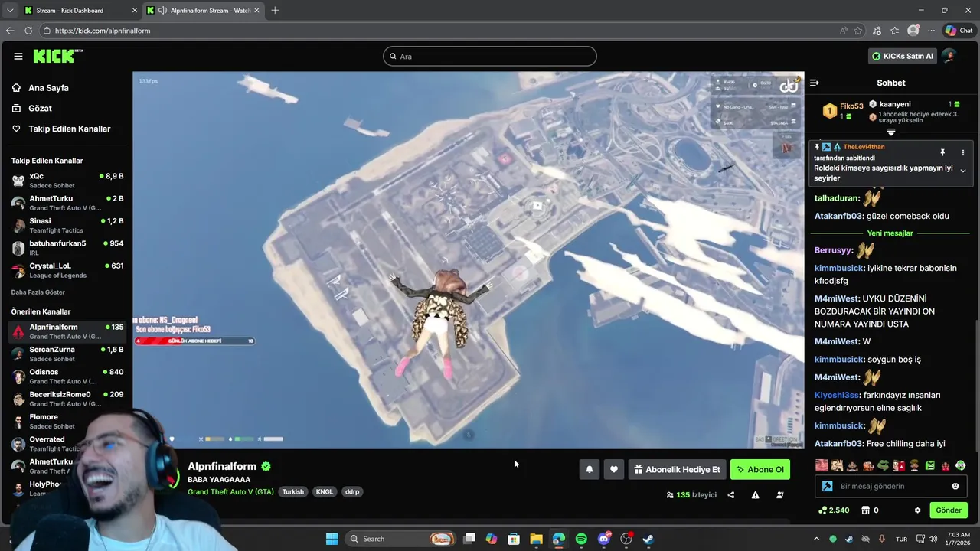This screenshot has width=980, height=551.
Task: Click the stream video player
Action: [468, 260]
